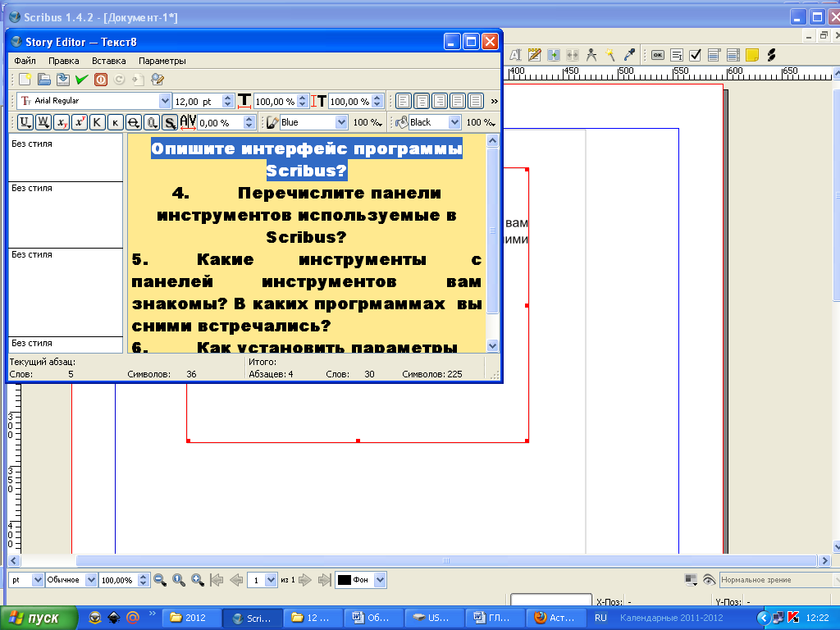Select the Copy item properties wand tool
The height and width of the screenshot is (630, 840).
point(610,55)
